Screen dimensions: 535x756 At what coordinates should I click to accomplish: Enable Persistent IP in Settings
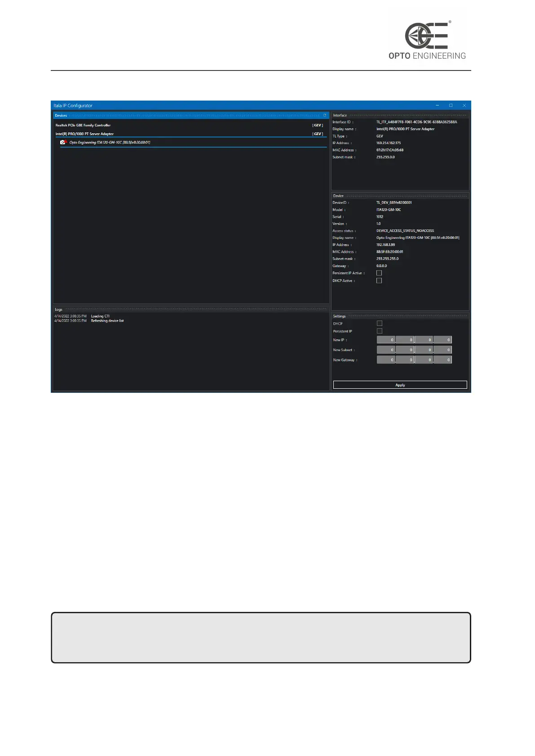coord(380,331)
